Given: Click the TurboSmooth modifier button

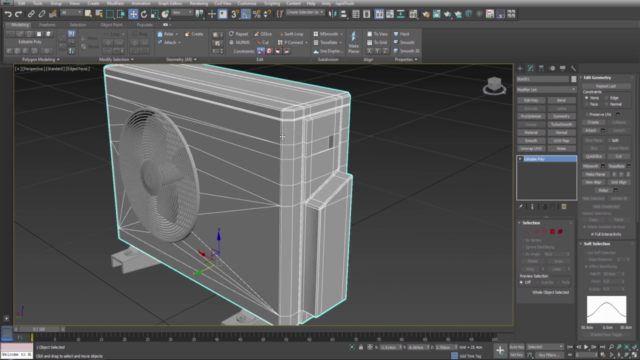Looking at the screenshot, I should coord(561,124).
